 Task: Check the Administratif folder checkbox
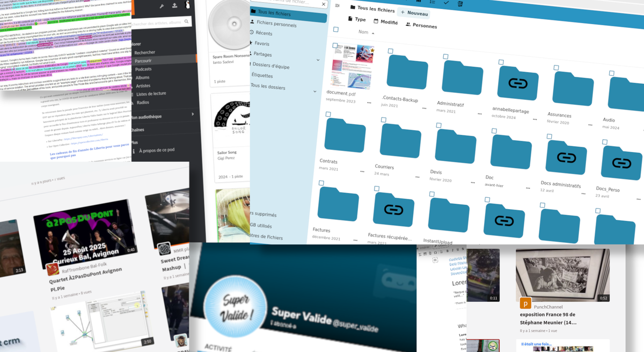coord(445,56)
